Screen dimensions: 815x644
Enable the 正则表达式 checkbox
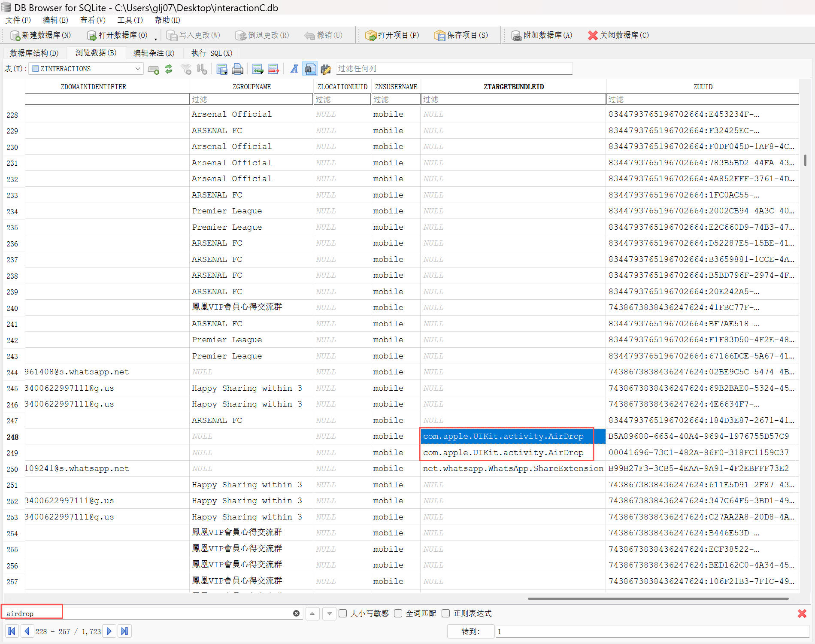click(446, 614)
